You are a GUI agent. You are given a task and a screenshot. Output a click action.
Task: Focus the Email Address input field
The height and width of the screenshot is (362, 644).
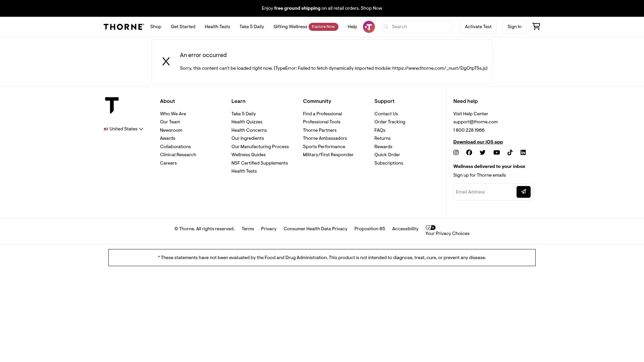[x=485, y=192]
